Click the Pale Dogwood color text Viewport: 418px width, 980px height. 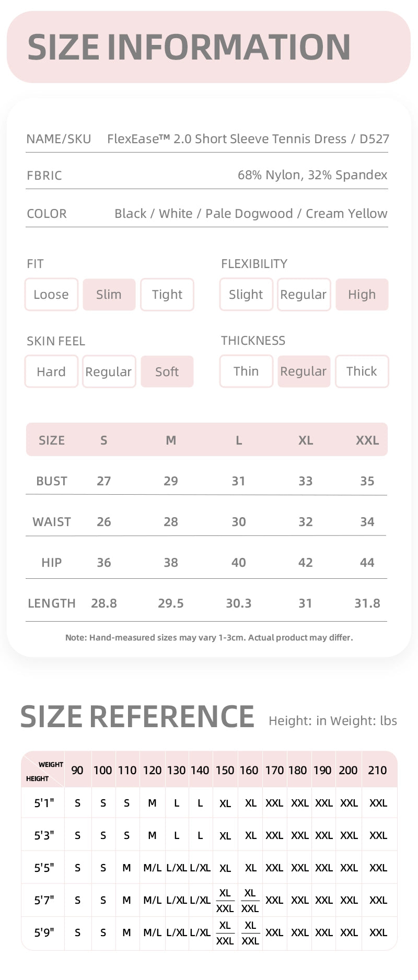click(249, 214)
